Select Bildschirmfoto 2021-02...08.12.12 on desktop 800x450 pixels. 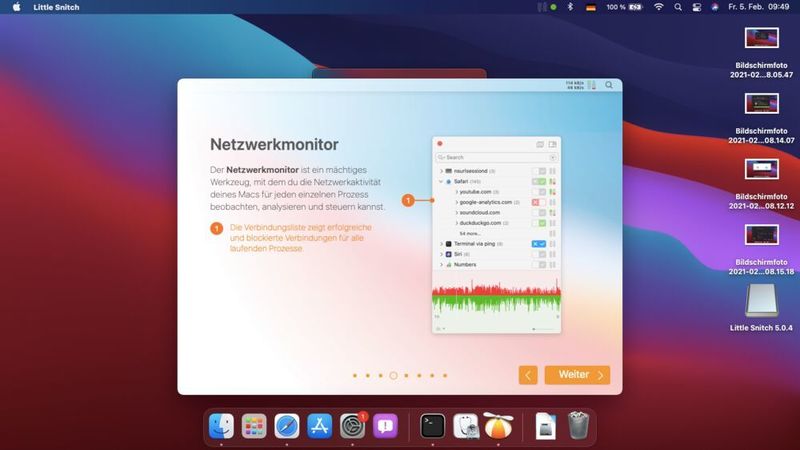click(x=761, y=184)
